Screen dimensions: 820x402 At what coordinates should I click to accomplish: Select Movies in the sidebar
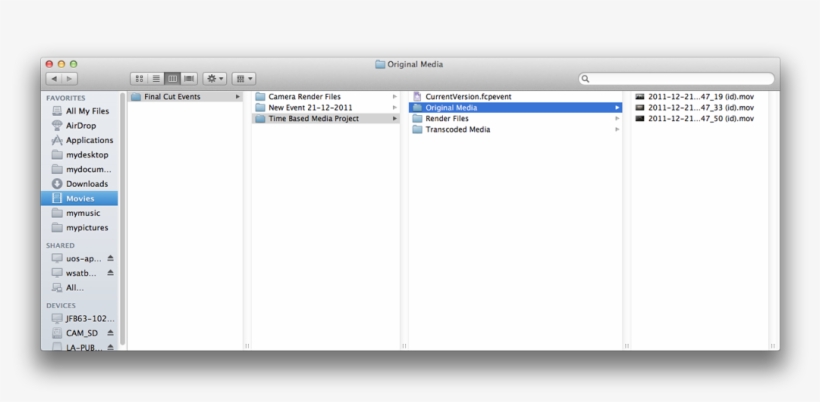(x=79, y=198)
